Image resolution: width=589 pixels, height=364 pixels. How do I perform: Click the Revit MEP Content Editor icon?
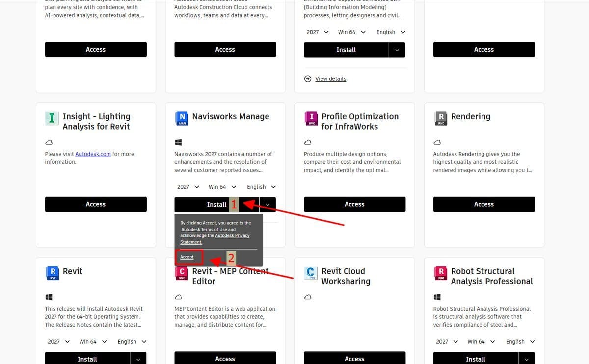coord(182,273)
